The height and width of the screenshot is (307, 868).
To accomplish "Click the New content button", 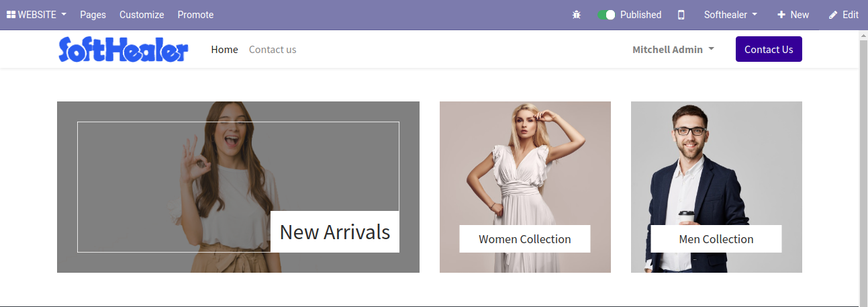I will pos(793,15).
